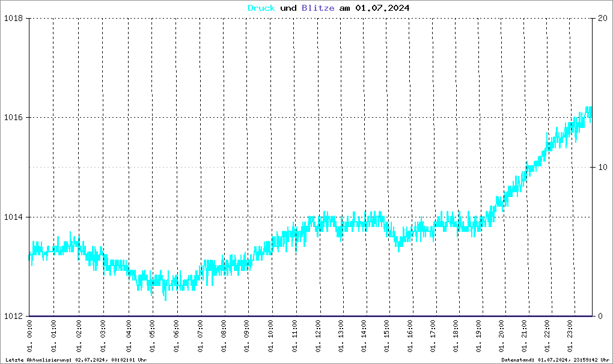Image resolution: width=613 pixels, height=364 pixels.
Task: Click the dark blue lightning baseline at the bottom
Action: [311, 316]
